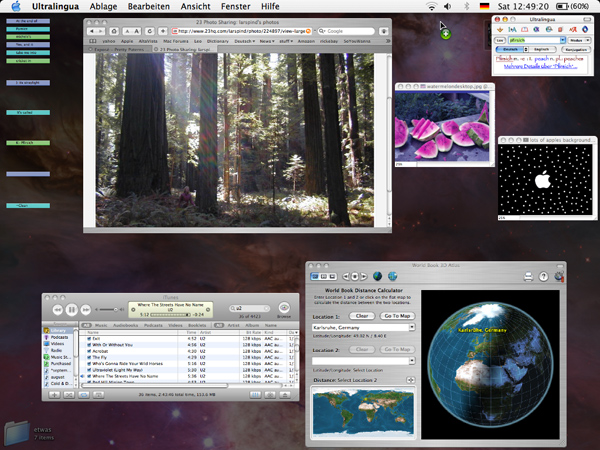Open the iTunes equalizer button

255,395
